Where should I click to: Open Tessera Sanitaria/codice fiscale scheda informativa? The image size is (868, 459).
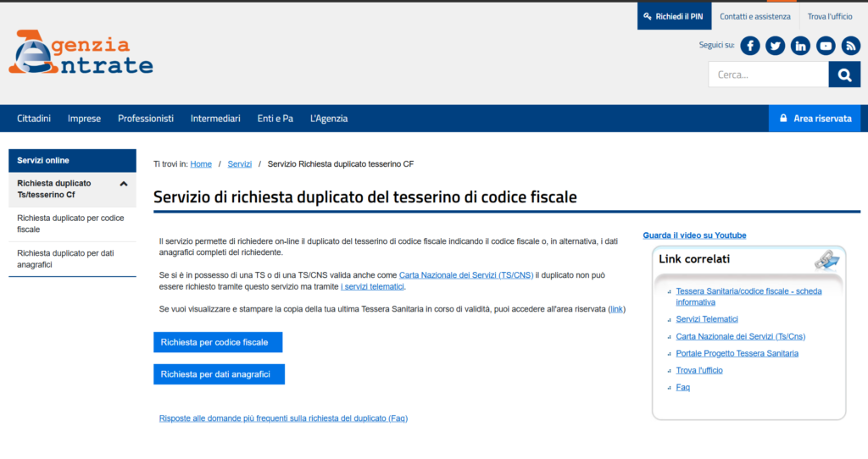pos(748,297)
